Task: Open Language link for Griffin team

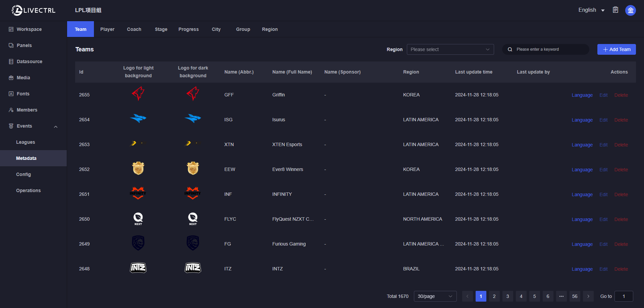Action: click(x=582, y=95)
